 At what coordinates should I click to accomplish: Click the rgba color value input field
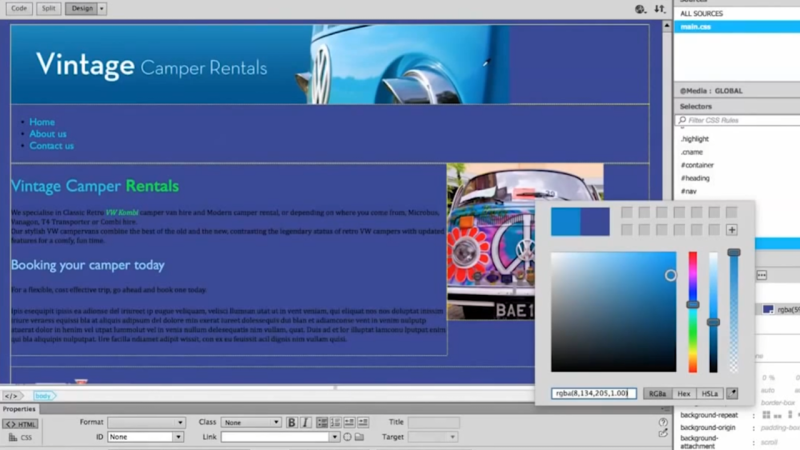[594, 393]
